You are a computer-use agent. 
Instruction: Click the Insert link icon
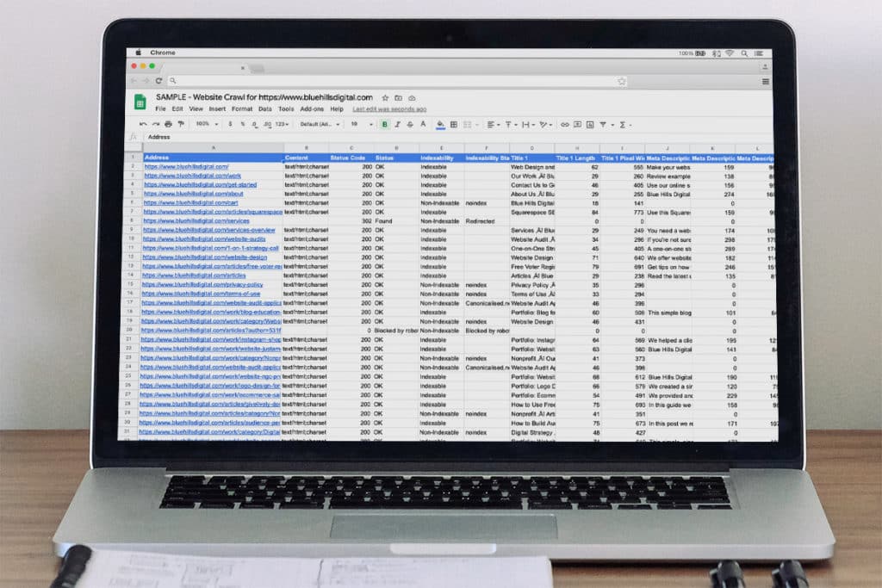click(565, 124)
